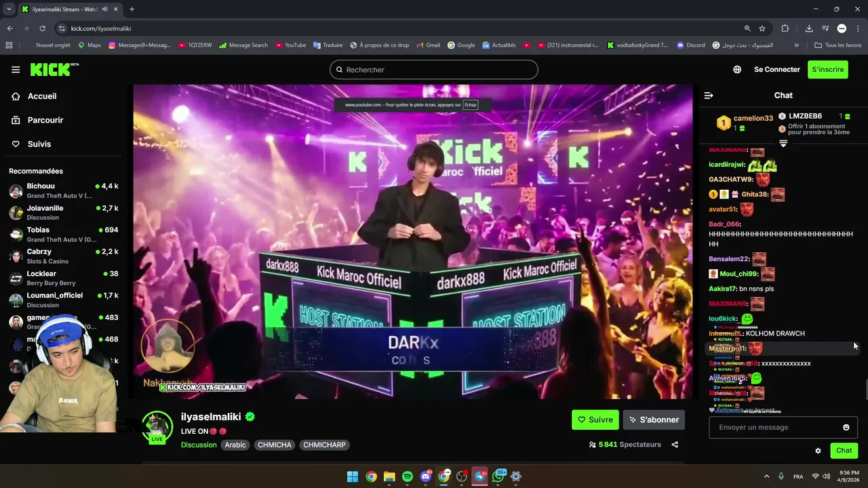
Task: Select the Arabic tag
Action: (x=235, y=445)
